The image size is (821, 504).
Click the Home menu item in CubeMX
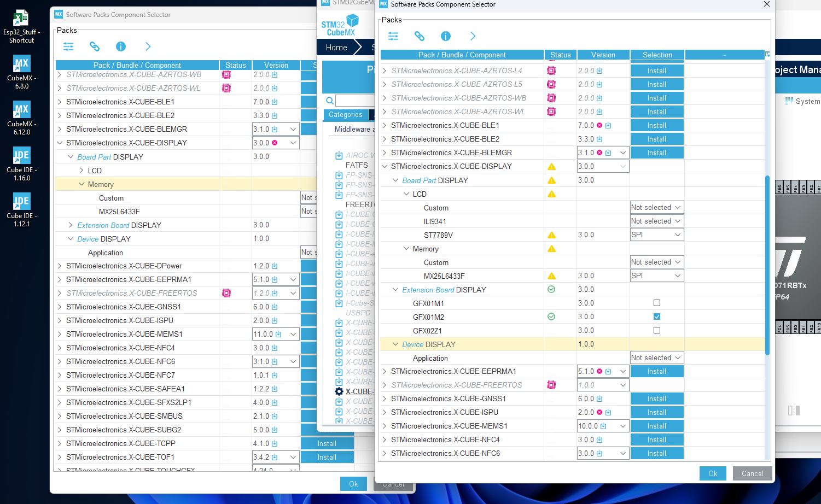336,48
